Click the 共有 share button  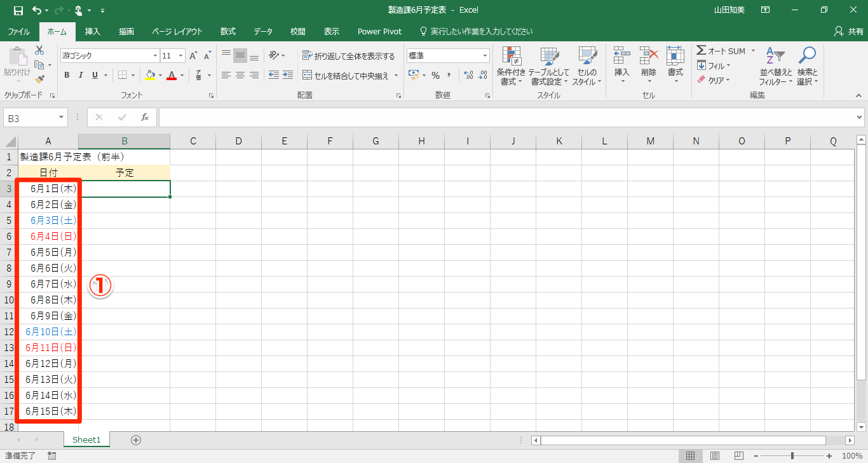coord(848,31)
